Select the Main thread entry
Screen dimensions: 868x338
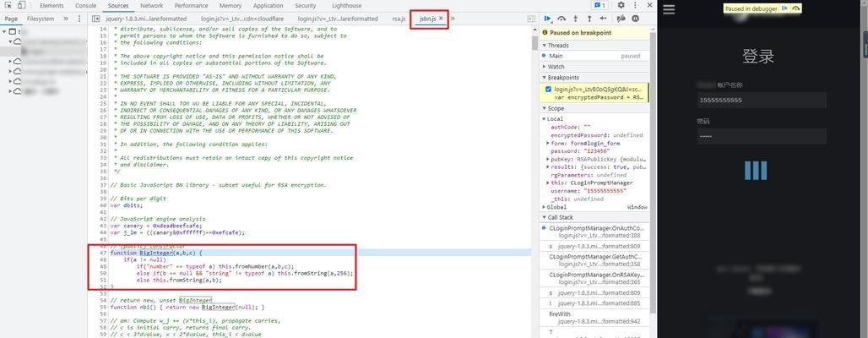tap(594, 56)
